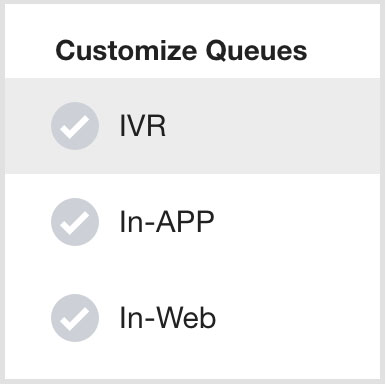Disable the In-APP queue option
This screenshot has width=386, height=385.
click(75, 222)
